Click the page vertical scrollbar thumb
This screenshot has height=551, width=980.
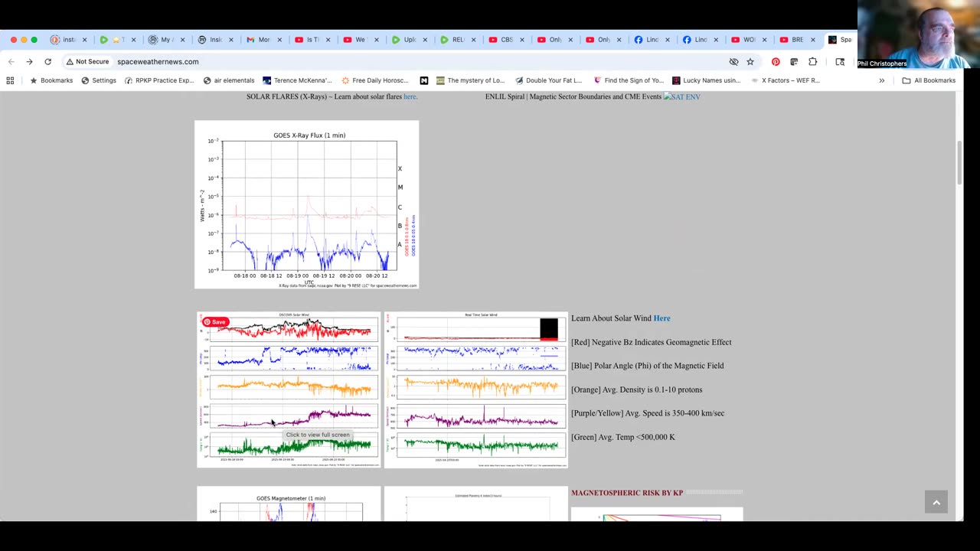coord(959,161)
